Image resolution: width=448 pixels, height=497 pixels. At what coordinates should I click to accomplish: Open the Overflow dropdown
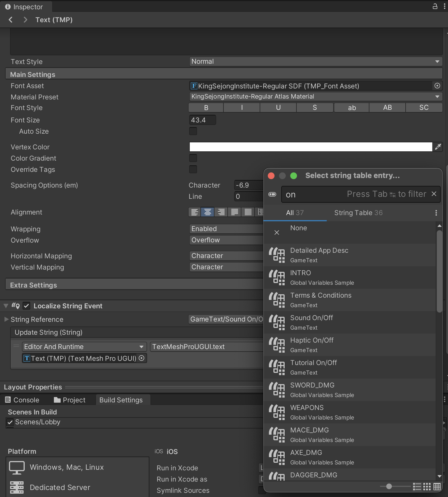(x=226, y=240)
